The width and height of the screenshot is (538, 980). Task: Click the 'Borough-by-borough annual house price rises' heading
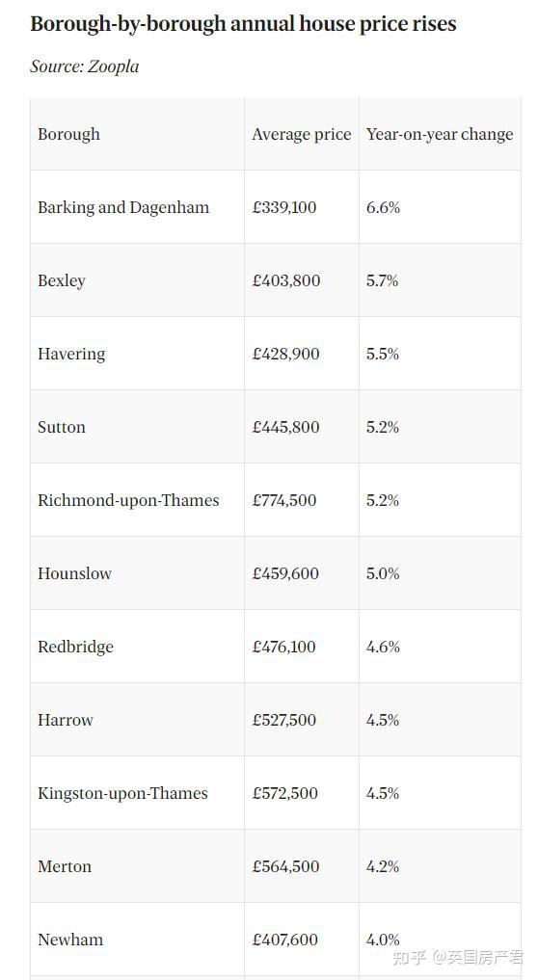(243, 24)
